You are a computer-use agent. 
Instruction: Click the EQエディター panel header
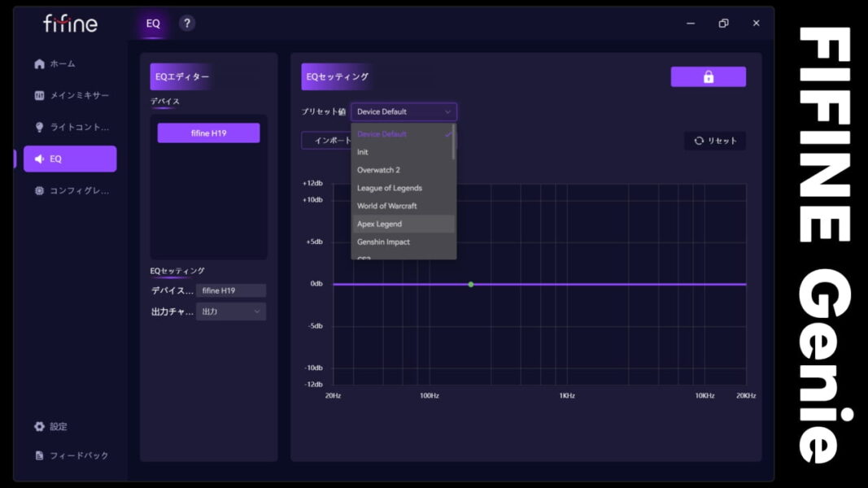click(182, 77)
